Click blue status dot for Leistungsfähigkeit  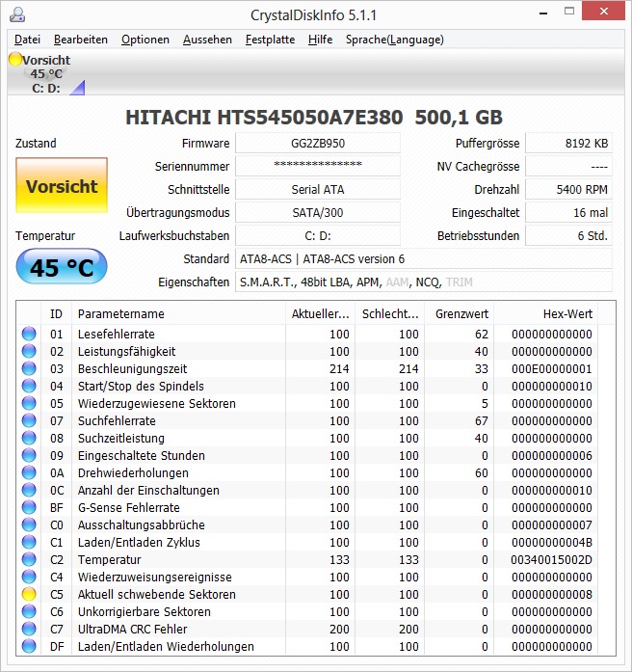click(x=29, y=352)
